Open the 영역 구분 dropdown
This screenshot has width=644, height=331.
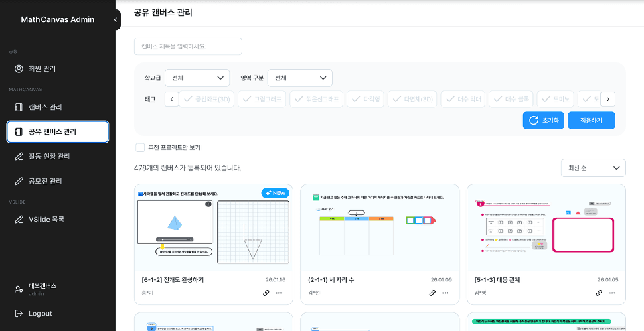pos(300,78)
